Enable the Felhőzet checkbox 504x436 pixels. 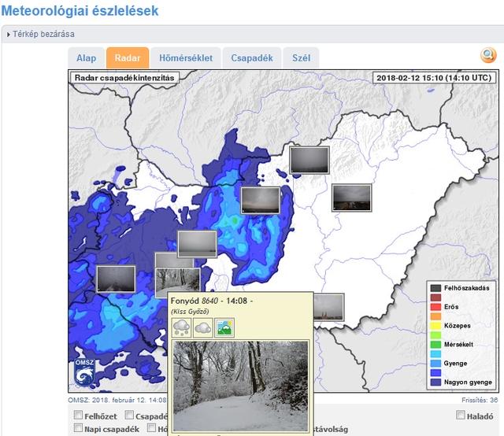tap(78, 415)
